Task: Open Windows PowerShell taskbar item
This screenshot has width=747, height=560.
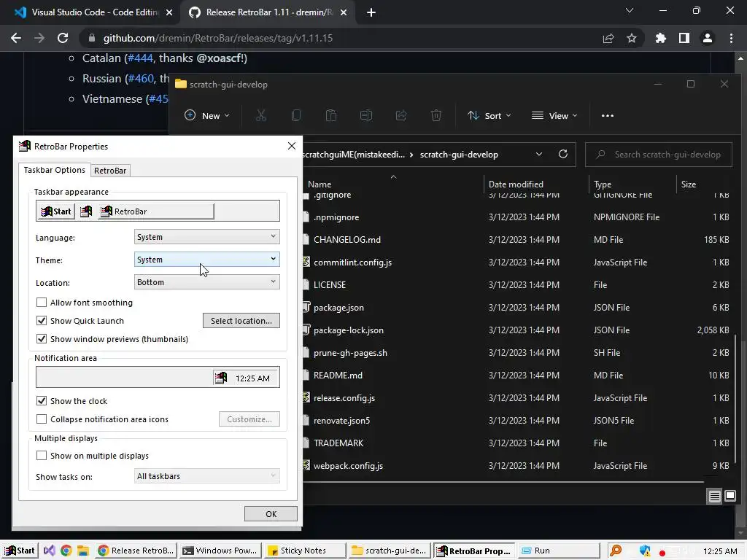Action: (221, 551)
